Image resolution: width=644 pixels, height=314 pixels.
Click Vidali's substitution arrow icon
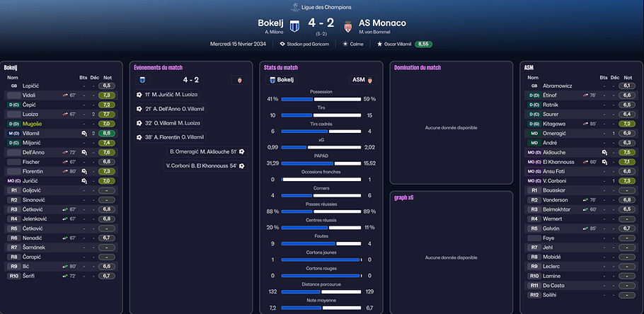(x=65, y=95)
